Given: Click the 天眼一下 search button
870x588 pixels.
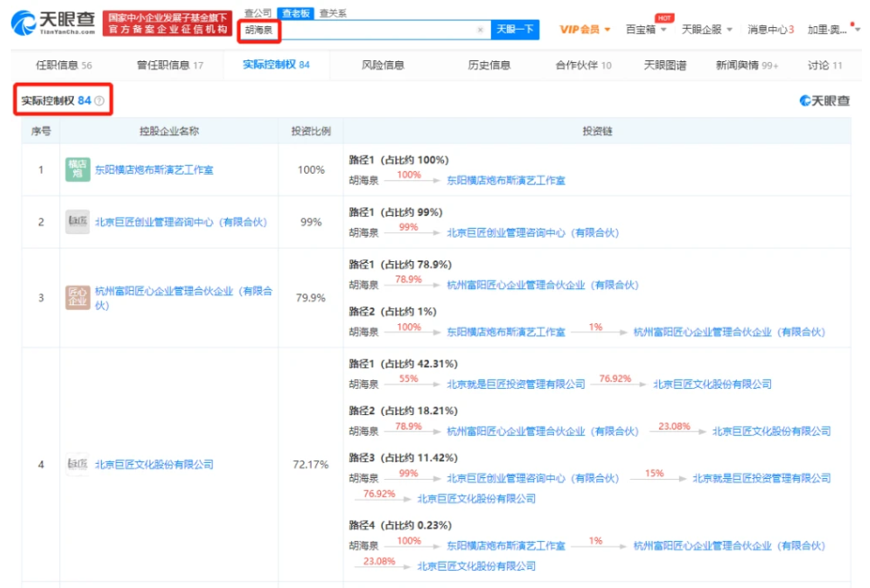Looking at the screenshot, I should click(515, 30).
